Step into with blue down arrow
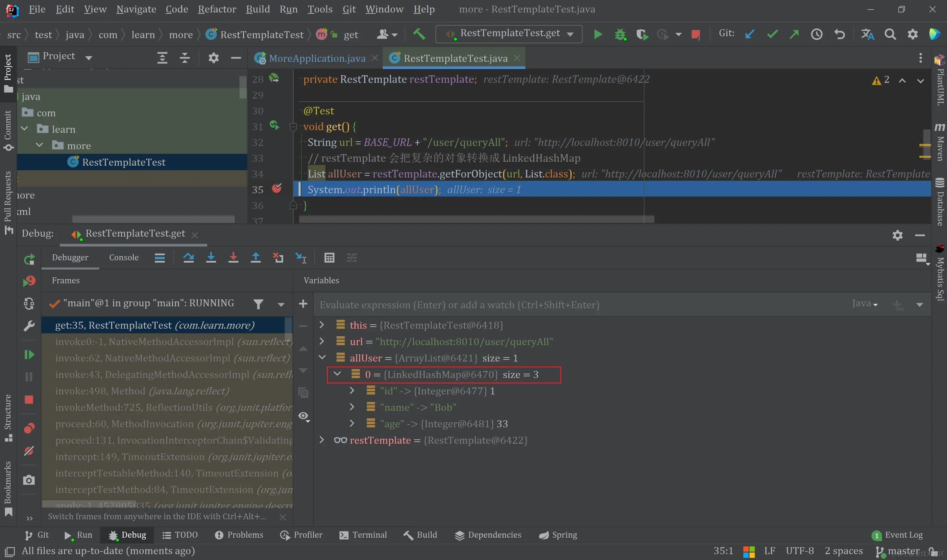This screenshot has width=947, height=560. pos(211,258)
